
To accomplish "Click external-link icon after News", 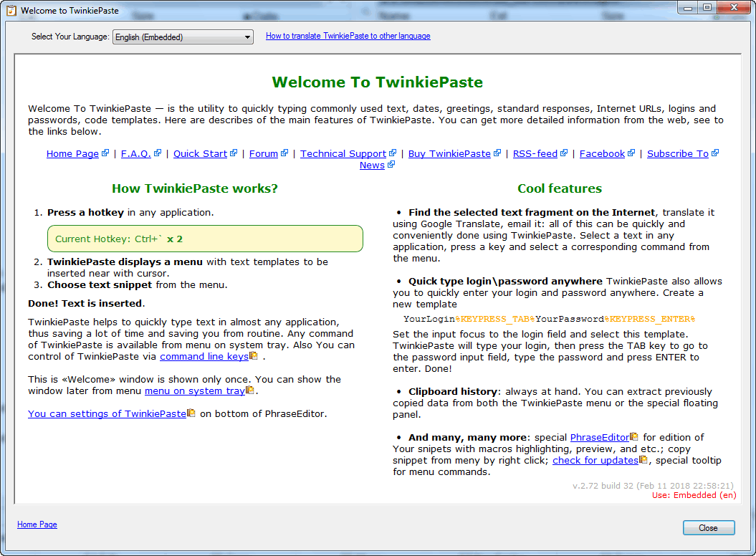I will [391, 165].
